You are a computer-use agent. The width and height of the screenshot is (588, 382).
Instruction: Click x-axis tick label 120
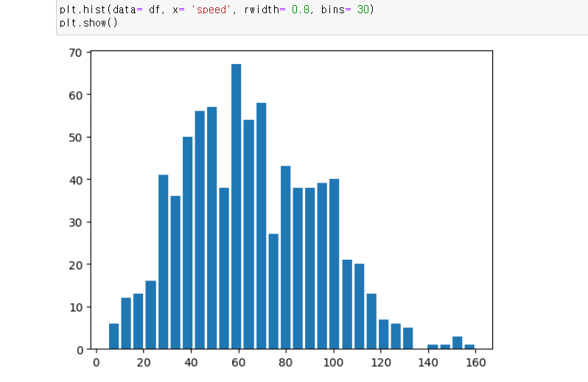click(381, 363)
